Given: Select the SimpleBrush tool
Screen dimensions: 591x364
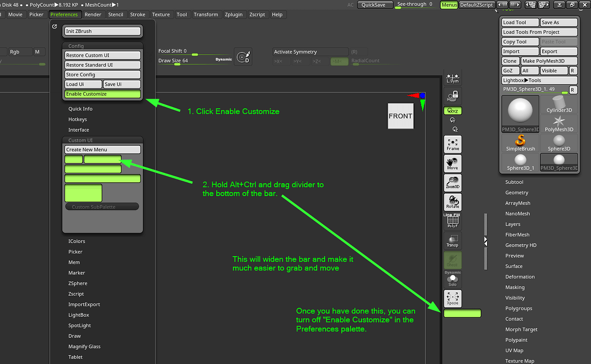Looking at the screenshot, I should click(x=521, y=143).
